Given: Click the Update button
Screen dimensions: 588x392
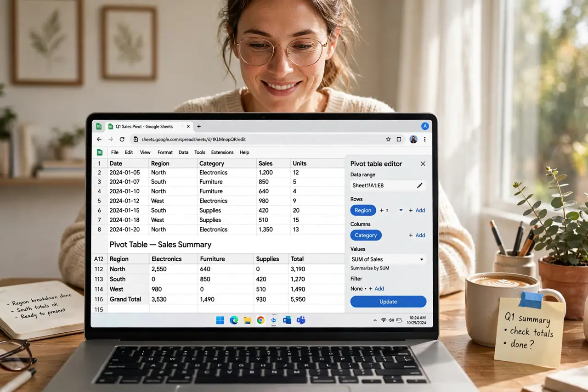Looking at the screenshot, I should [x=388, y=302].
